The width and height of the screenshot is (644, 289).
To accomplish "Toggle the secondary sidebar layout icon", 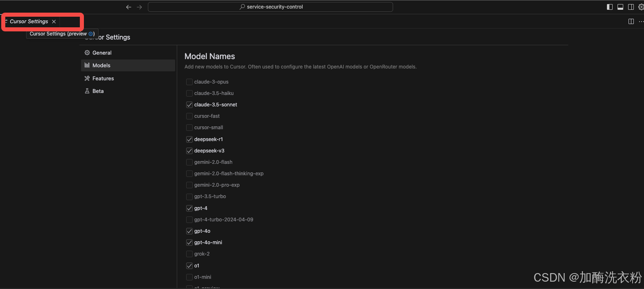I will 631,7.
